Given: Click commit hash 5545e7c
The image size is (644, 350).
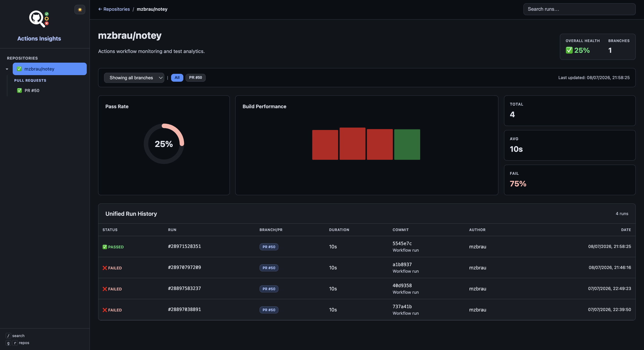Looking at the screenshot, I should [x=402, y=244].
